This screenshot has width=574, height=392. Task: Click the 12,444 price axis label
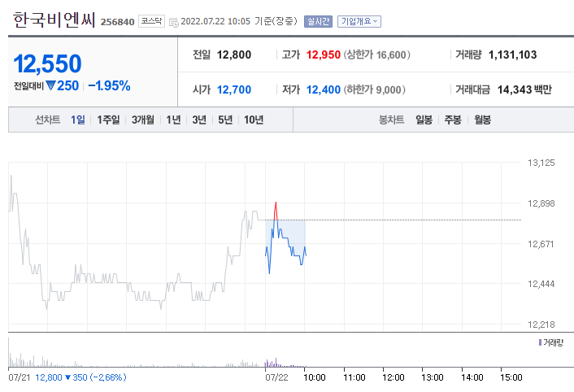tap(541, 284)
